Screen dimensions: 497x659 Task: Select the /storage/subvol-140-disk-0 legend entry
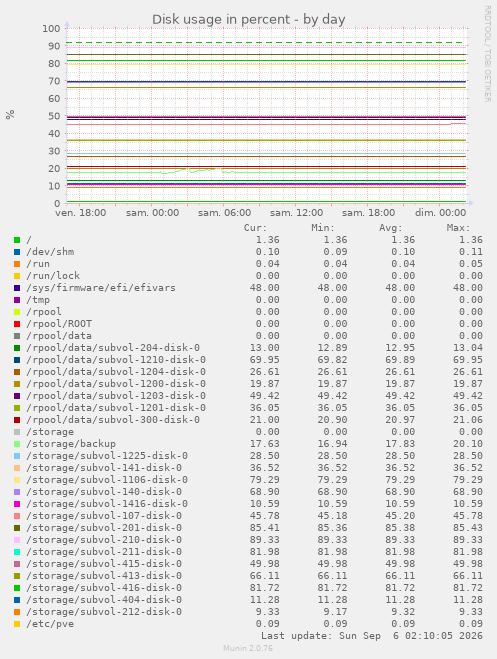point(104,492)
